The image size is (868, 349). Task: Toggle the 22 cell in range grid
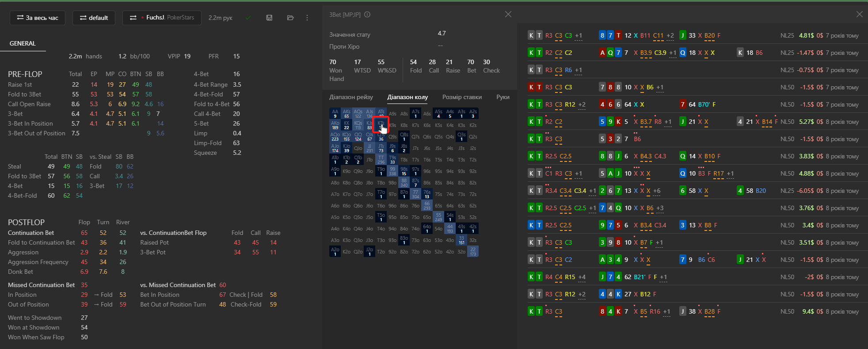point(473,252)
